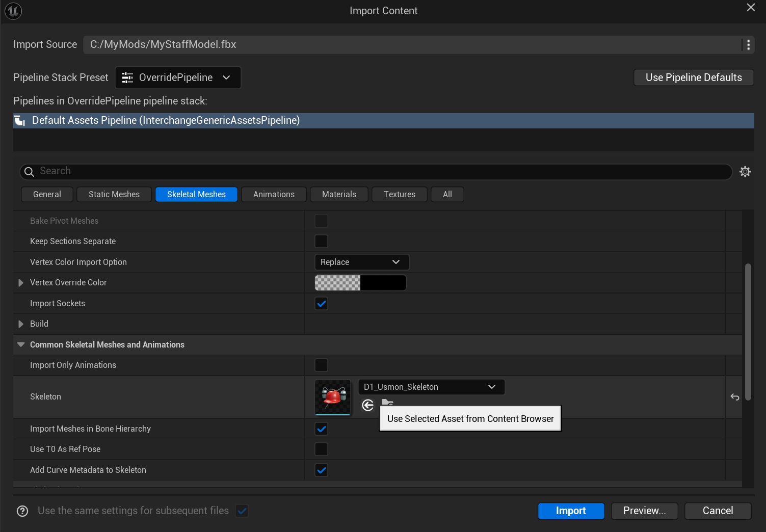Enable Use T0 As Ref Pose
Viewport: 766px width, 532px height.
(321, 449)
